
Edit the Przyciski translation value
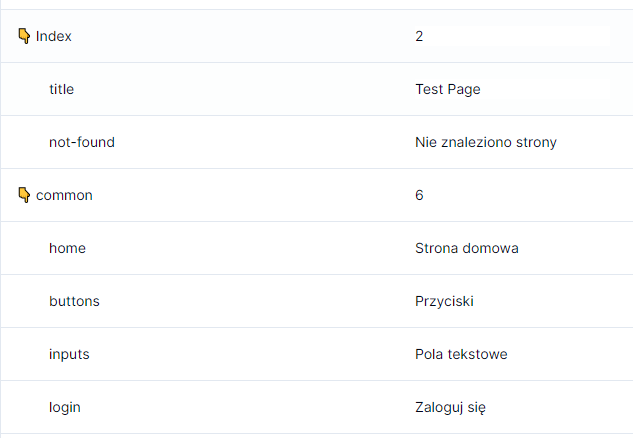(x=444, y=301)
